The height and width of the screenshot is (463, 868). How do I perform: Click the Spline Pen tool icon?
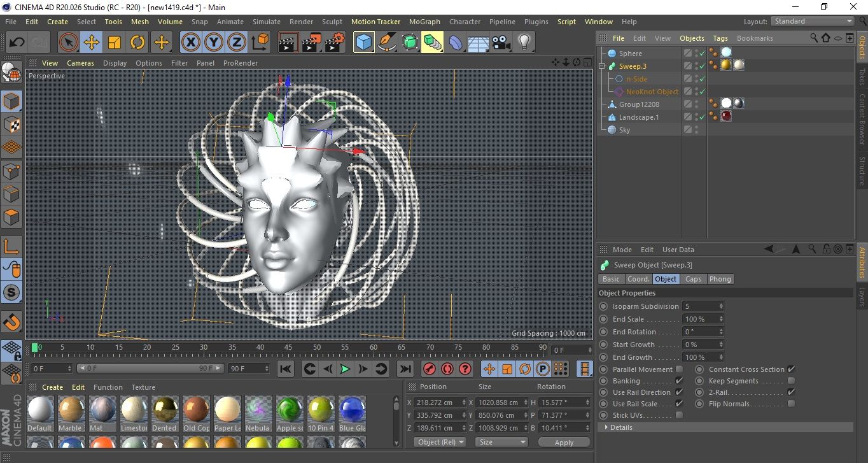click(386, 43)
